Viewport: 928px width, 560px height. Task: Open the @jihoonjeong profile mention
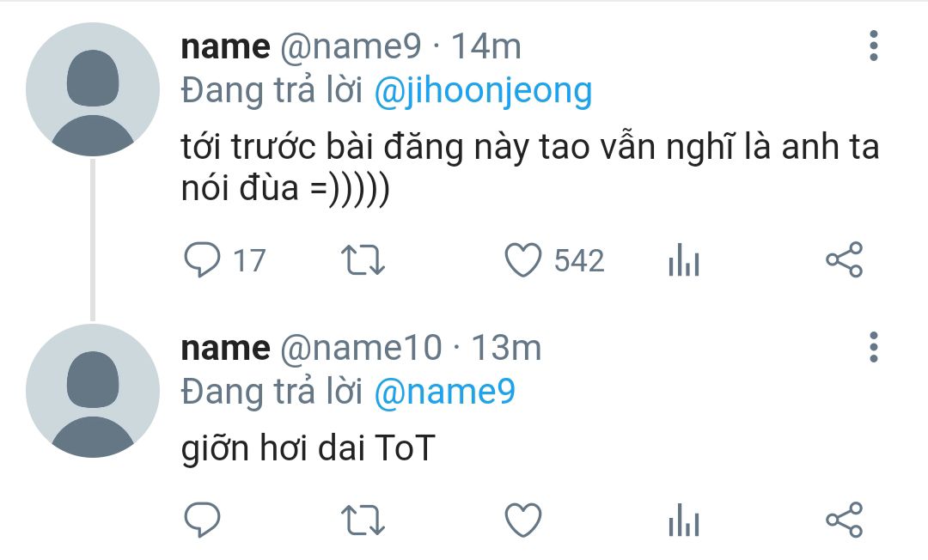tap(483, 91)
